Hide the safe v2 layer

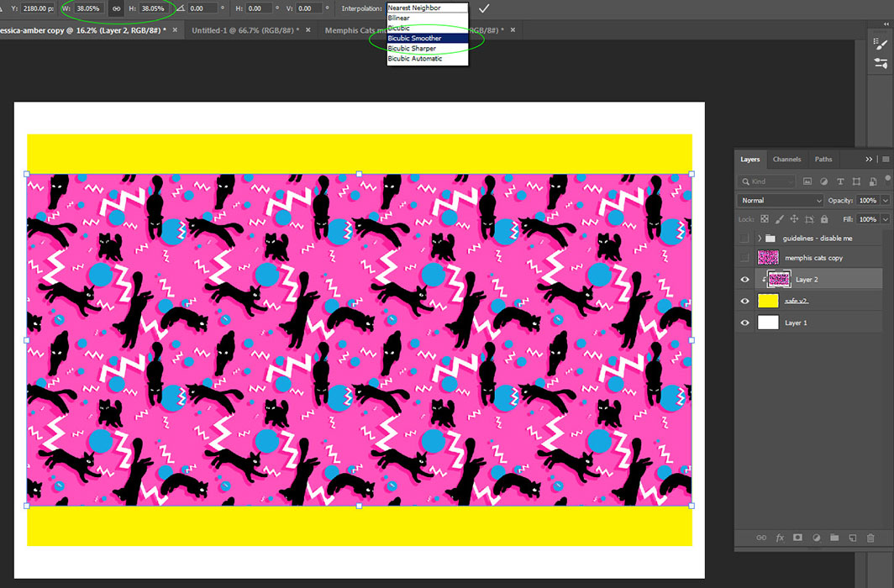[x=744, y=301]
